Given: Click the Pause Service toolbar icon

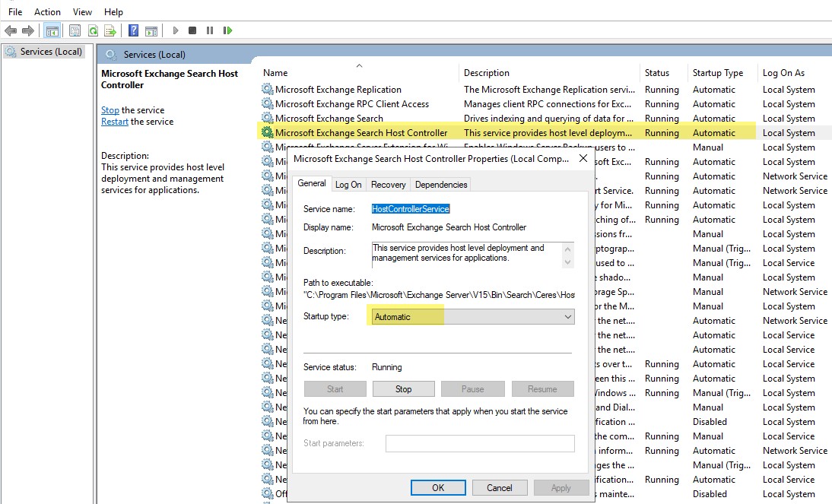Looking at the screenshot, I should (x=210, y=30).
